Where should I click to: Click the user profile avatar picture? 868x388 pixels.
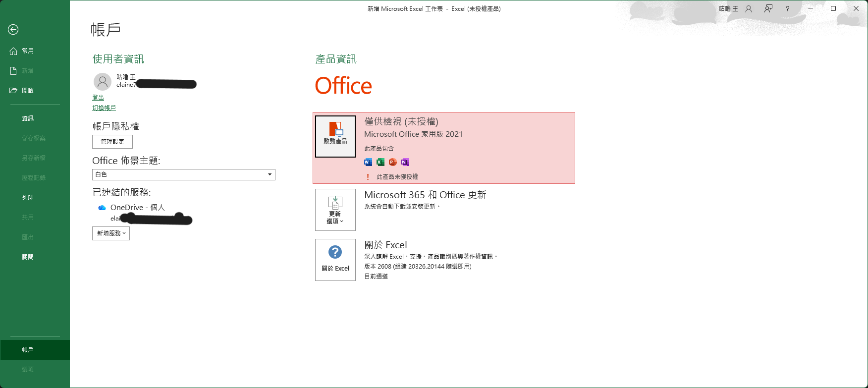(x=103, y=81)
